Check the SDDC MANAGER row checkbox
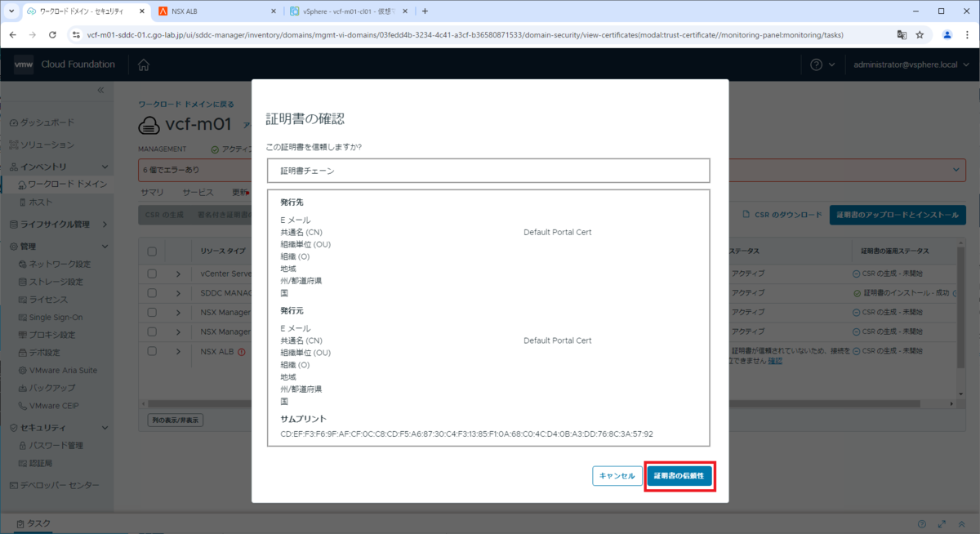This screenshot has height=534, width=980. (152, 292)
